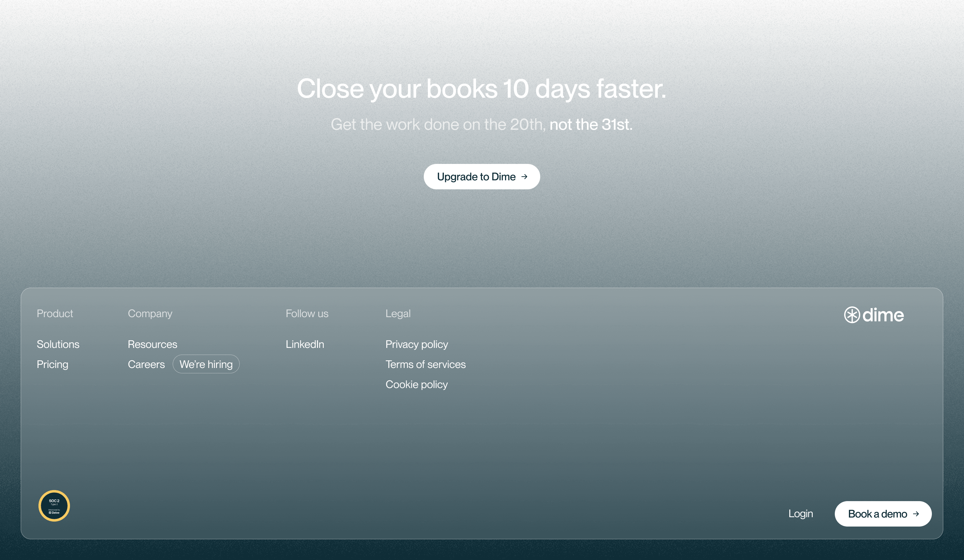Open the Privacy policy link
Viewport: 964px width, 560px height.
[416, 344]
